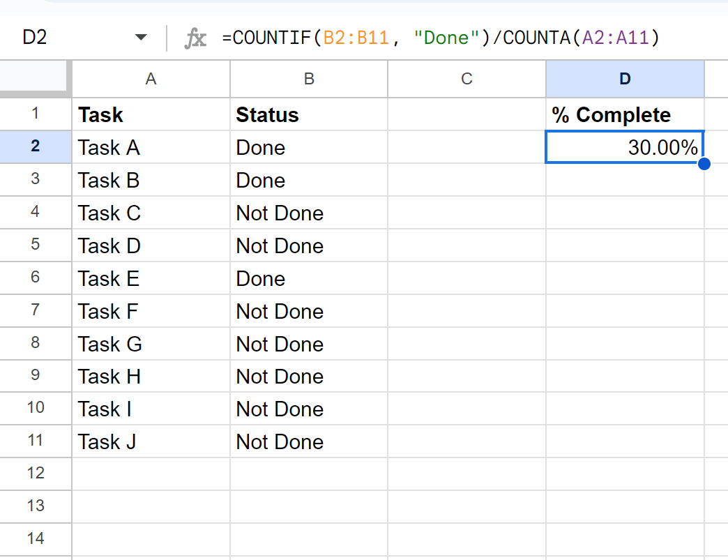Select column D header
Screen dimensions: 728x560
click(x=625, y=79)
